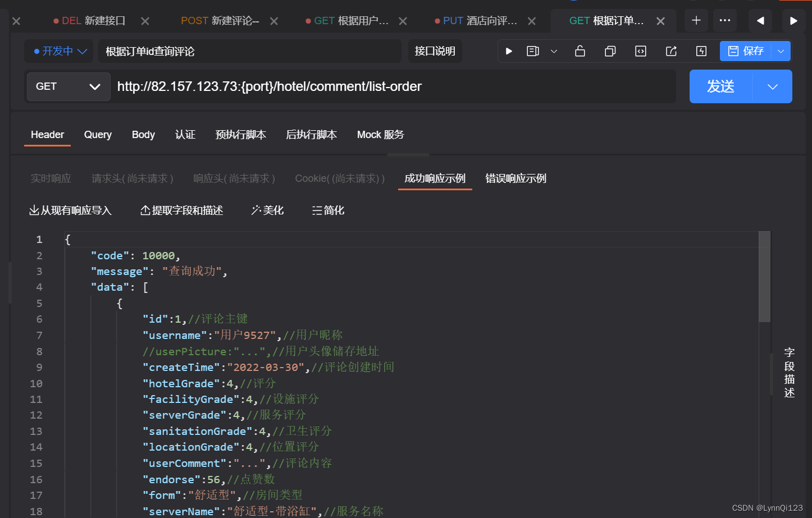Image resolution: width=812 pixels, height=518 pixels.
Task: Open the 开发中 status dropdown
Action: coord(60,51)
